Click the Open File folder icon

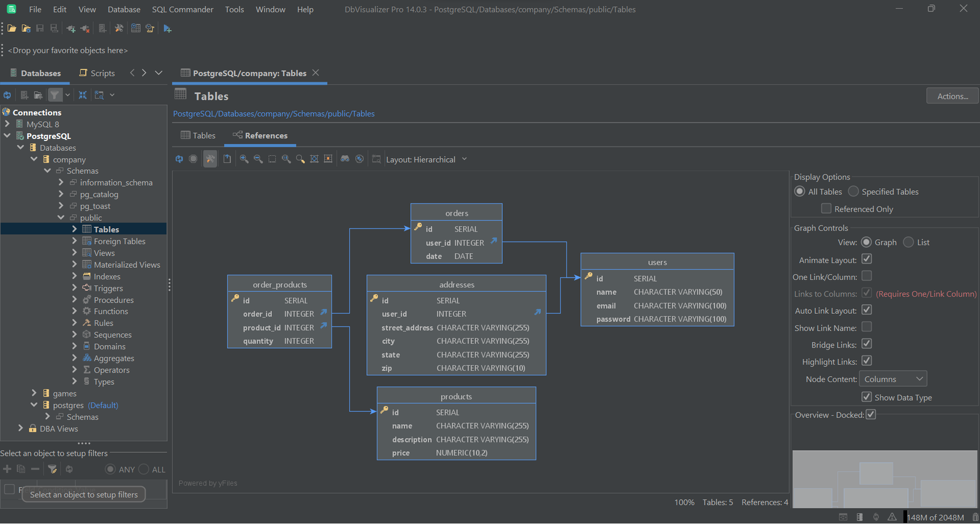[x=12, y=29]
